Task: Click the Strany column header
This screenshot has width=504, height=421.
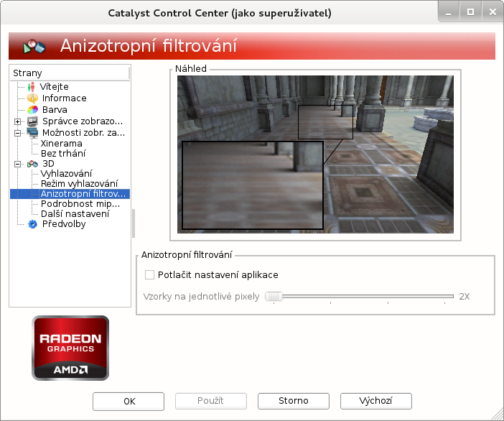Action: coord(70,73)
